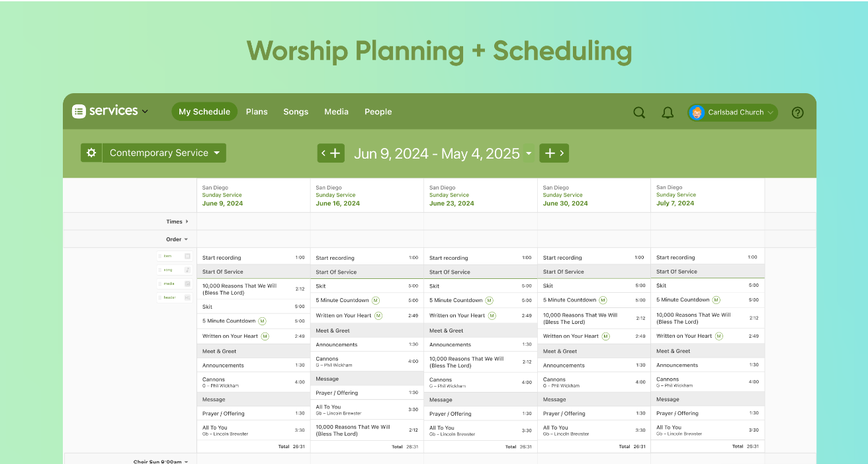This screenshot has height=464, width=868.
Task: Click the image icon on the media block
Action: tap(188, 284)
